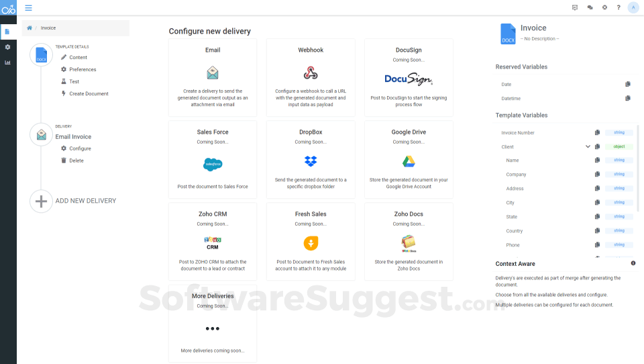This screenshot has height=364, width=644.
Task: Open the settings gear in the left sidebar
Action: [x=7, y=47]
